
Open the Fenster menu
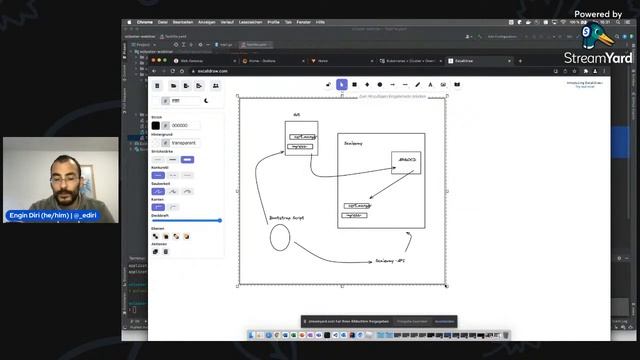coord(303,22)
